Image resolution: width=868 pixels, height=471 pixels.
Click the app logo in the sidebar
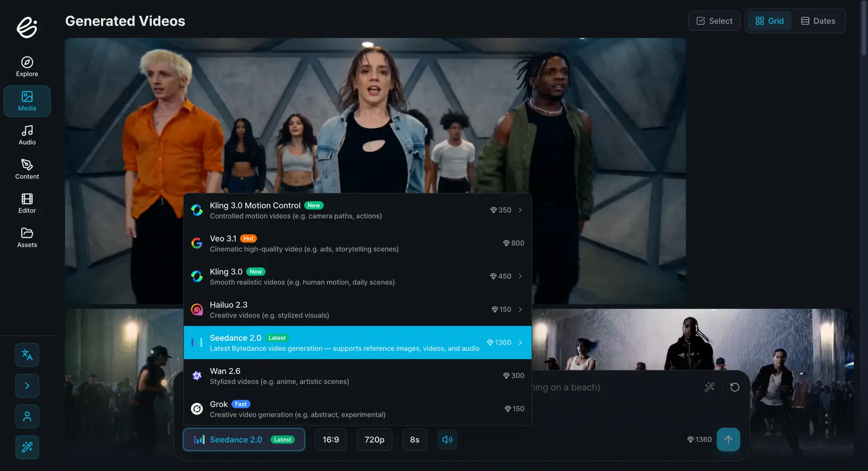coord(27,27)
